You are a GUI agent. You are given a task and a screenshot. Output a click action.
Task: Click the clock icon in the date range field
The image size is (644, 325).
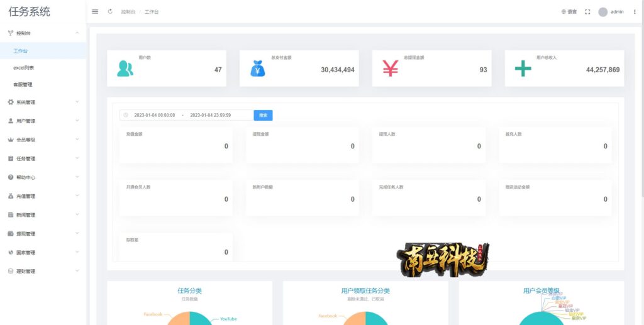[x=126, y=115]
